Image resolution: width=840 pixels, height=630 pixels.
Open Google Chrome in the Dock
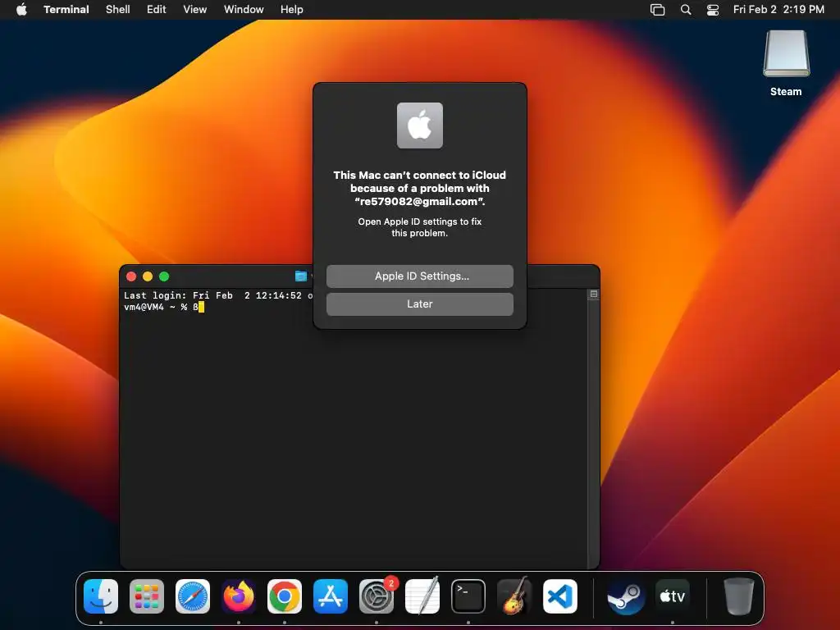(x=285, y=596)
